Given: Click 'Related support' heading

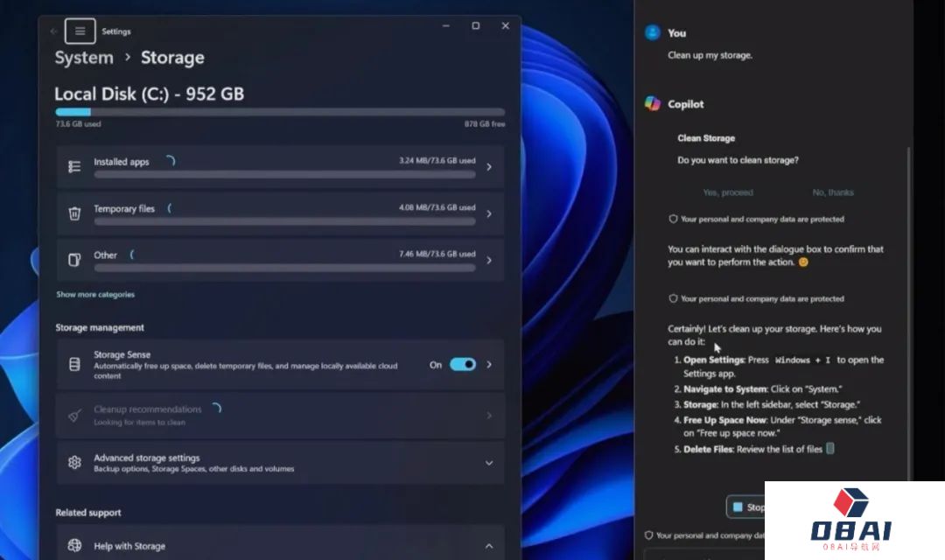Looking at the screenshot, I should coord(88,513).
